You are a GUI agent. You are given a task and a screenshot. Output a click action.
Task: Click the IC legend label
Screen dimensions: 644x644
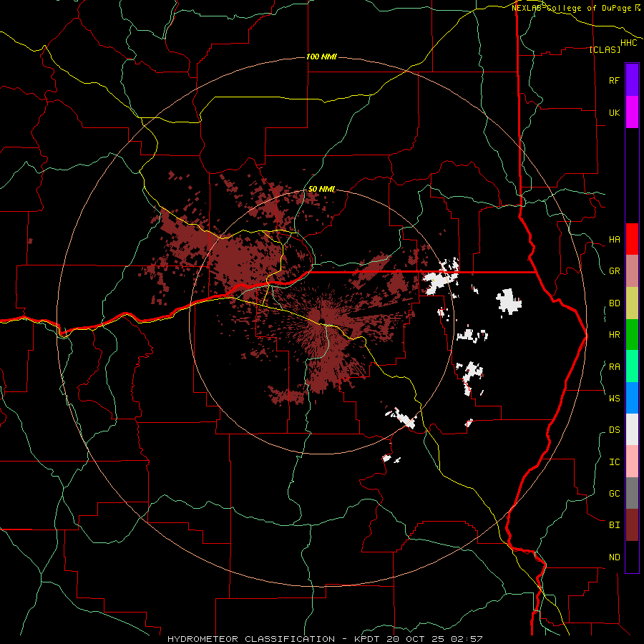614,462
